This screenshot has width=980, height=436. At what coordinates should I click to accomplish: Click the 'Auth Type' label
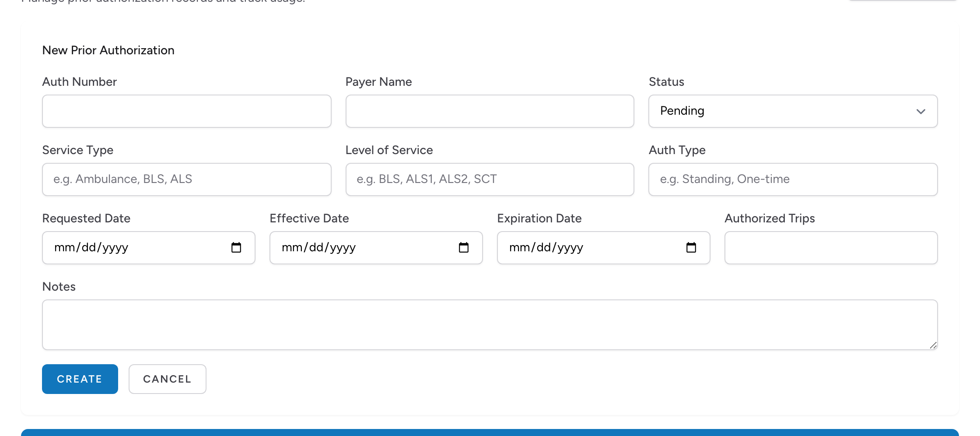(x=677, y=150)
